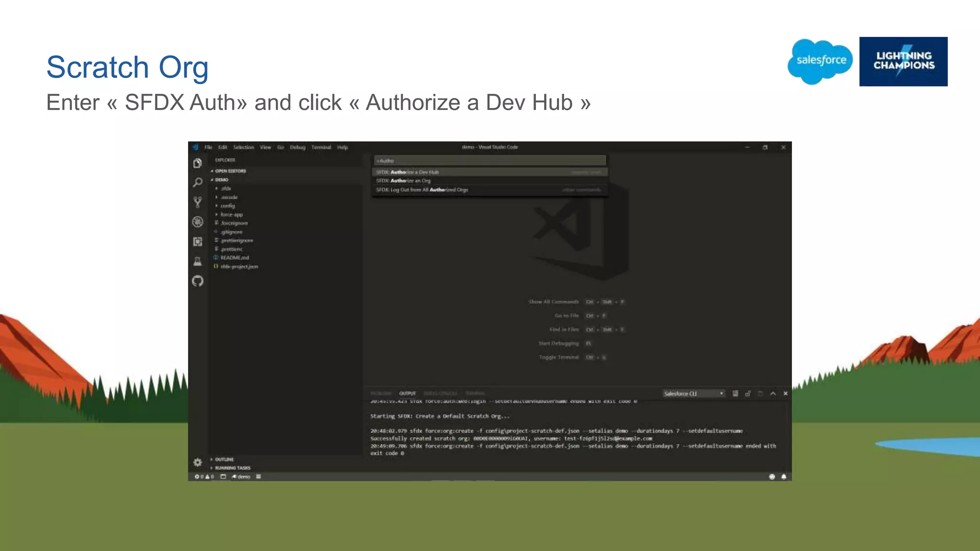Image resolution: width=980 pixels, height=551 pixels.
Task: Open the Source Control view icon
Action: [198, 202]
